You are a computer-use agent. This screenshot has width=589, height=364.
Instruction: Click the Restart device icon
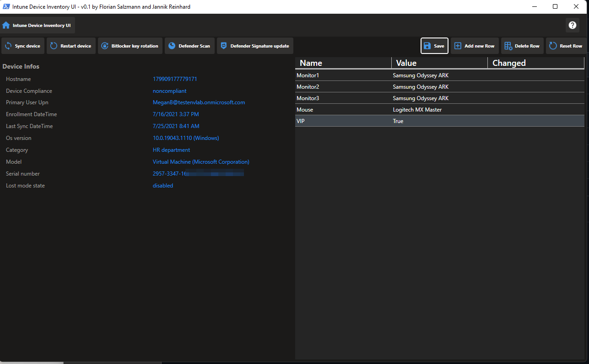tap(54, 46)
